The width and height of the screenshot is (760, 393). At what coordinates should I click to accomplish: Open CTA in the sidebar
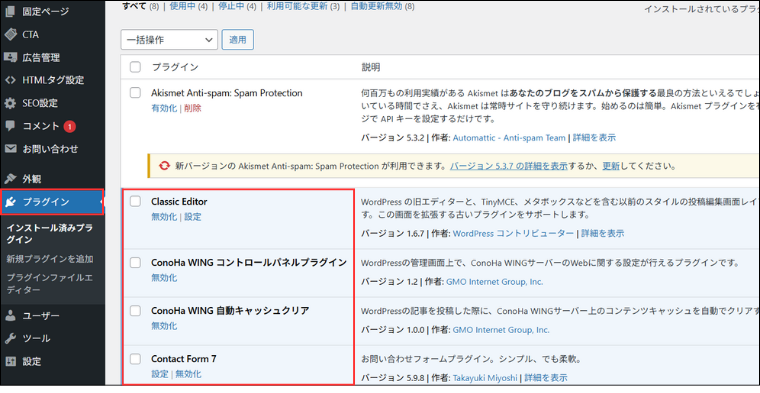pyautogui.click(x=31, y=34)
